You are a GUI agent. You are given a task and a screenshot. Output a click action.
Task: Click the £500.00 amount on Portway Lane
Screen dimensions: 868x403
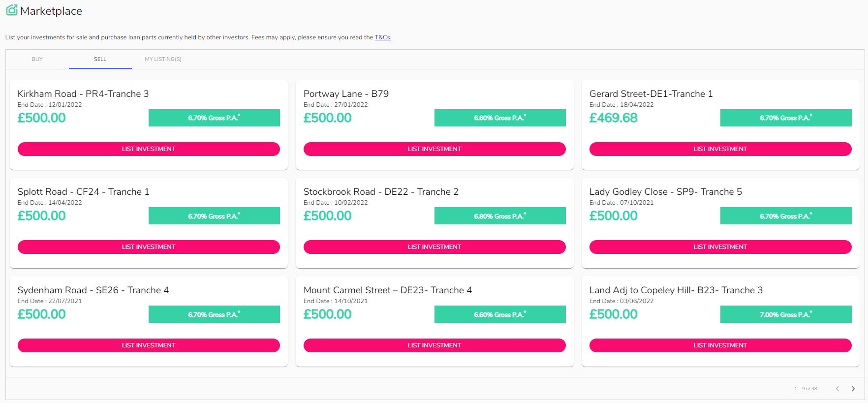coord(328,118)
